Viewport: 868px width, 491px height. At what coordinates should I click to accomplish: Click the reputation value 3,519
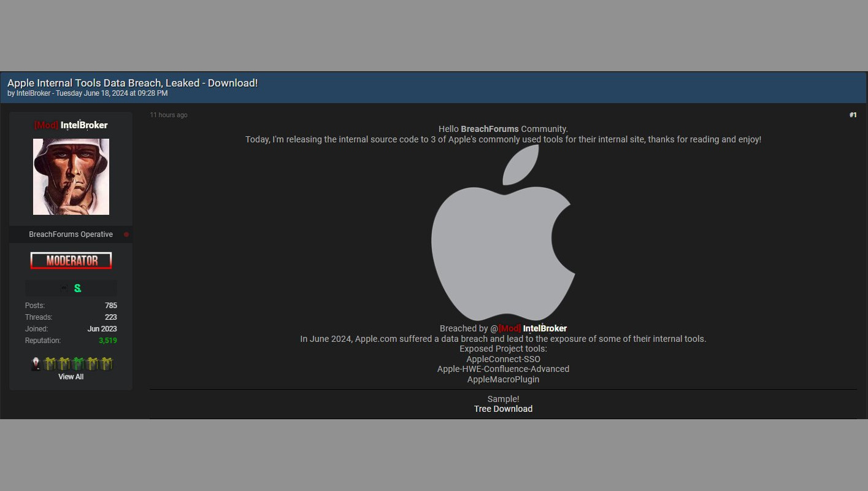(x=107, y=341)
